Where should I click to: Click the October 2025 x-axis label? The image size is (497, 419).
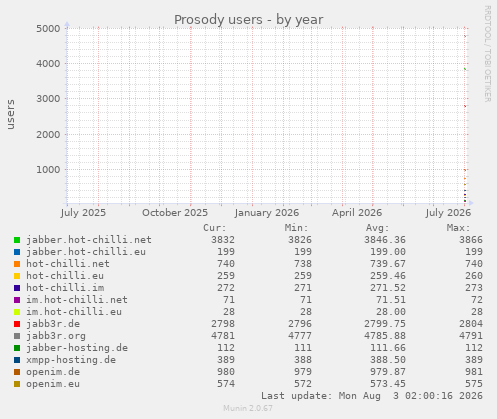click(x=175, y=213)
